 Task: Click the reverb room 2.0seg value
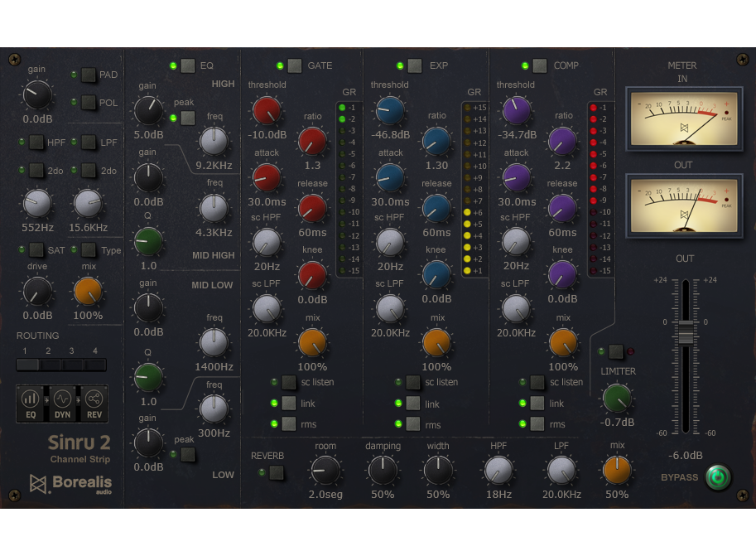pos(325,494)
